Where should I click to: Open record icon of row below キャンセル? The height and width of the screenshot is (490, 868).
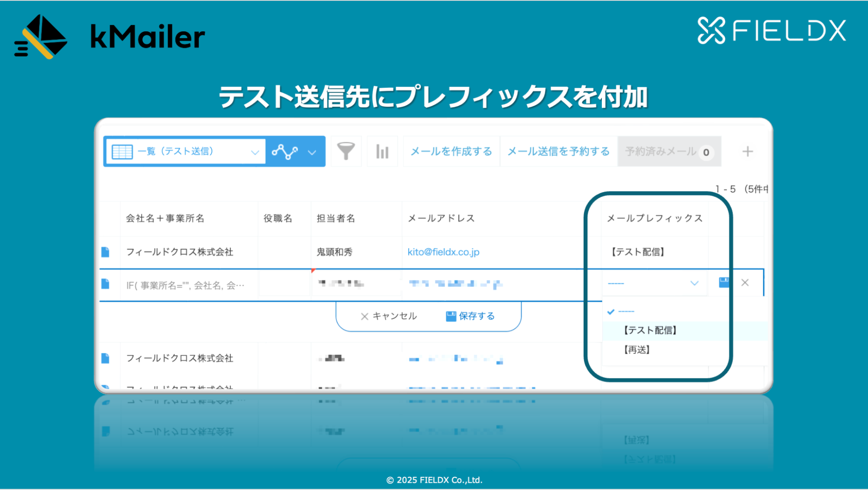[x=105, y=358]
